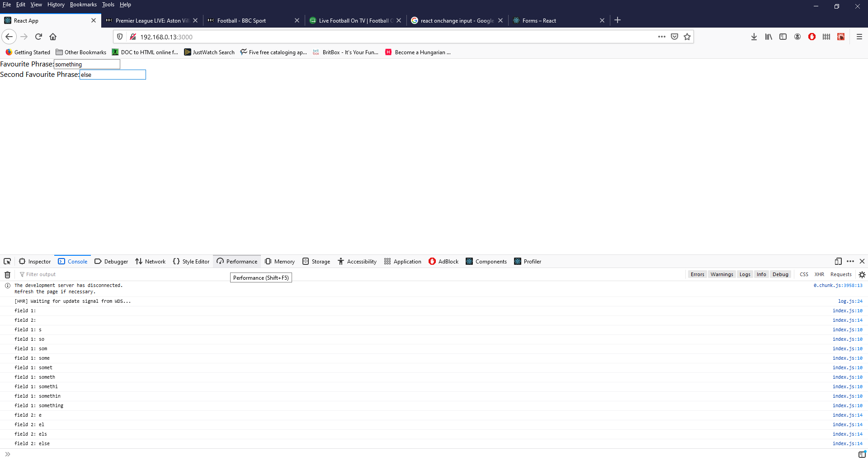Click the AdBlock toolbar extension icon
Image resolution: width=868 pixels, height=470 pixels.
(x=812, y=37)
